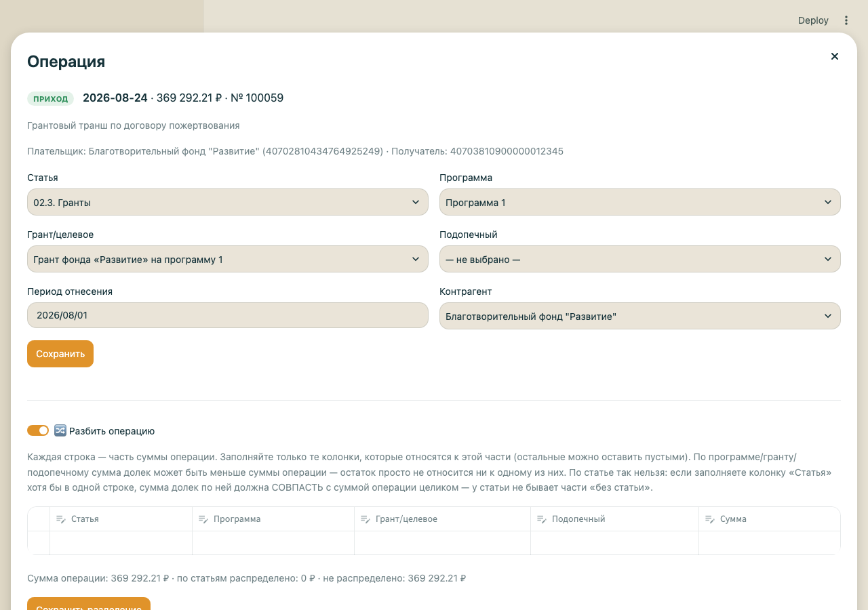Open the Грант/целевое dropdown

click(x=228, y=259)
